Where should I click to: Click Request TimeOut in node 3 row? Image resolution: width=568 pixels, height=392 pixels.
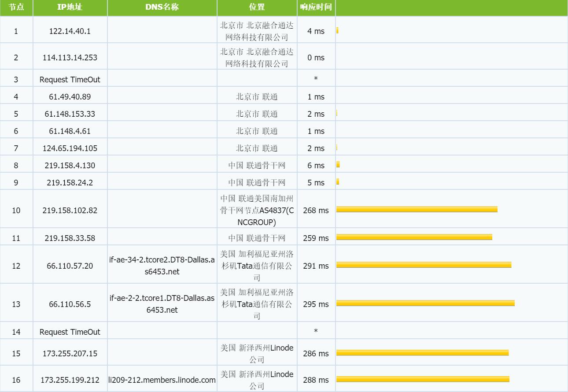[x=70, y=80]
